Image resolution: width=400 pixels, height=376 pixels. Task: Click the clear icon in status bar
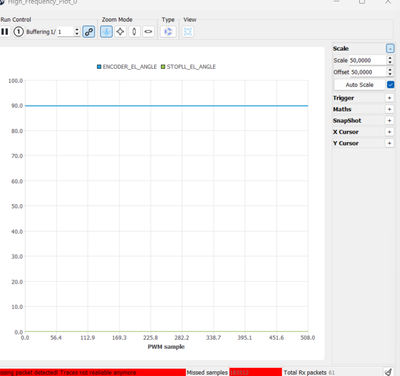click(388, 372)
